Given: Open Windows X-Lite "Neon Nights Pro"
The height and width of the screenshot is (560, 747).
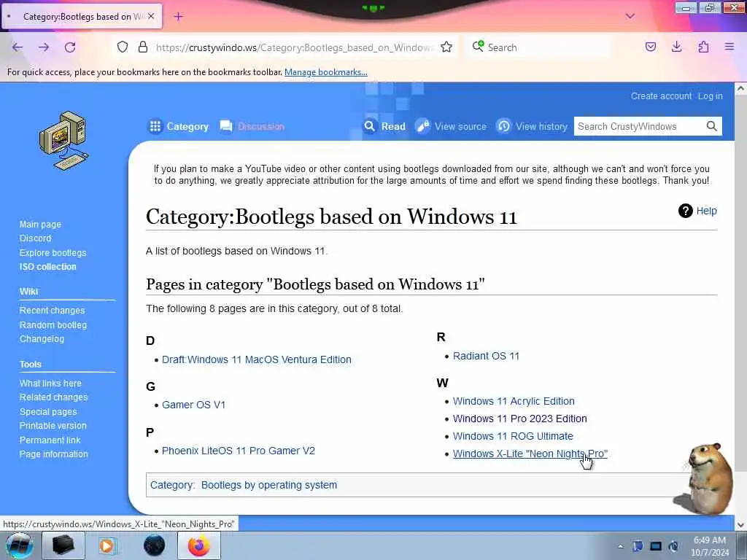Looking at the screenshot, I should pos(530,454).
